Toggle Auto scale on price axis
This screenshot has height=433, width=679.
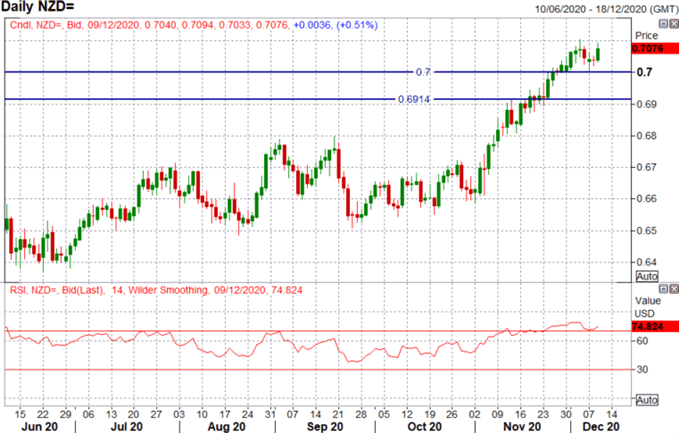point(647,276)
